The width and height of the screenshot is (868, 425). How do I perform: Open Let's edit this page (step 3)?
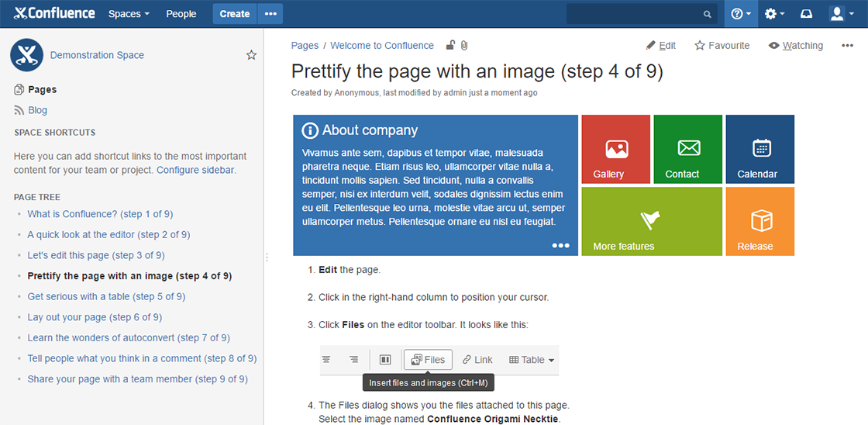click(96, 255)
